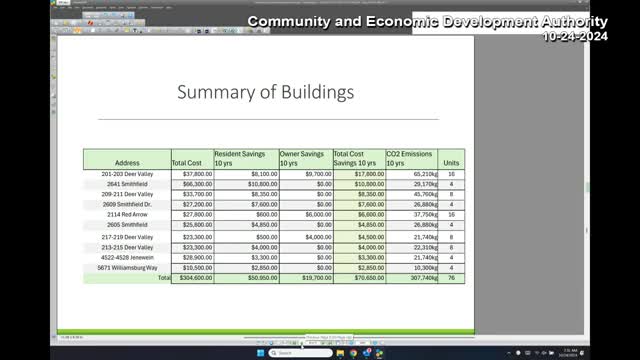The width and height of the screenshot is (640, 360).
Task: Click the 65,210kg CO2 emissions cell
Action: coord(412,174)
